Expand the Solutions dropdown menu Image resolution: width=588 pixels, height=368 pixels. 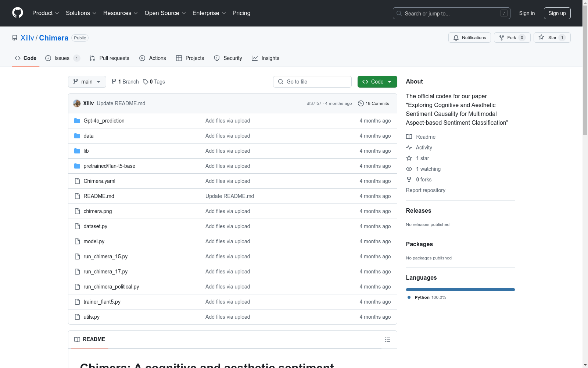pyautogui.click(x=81, y=13)
